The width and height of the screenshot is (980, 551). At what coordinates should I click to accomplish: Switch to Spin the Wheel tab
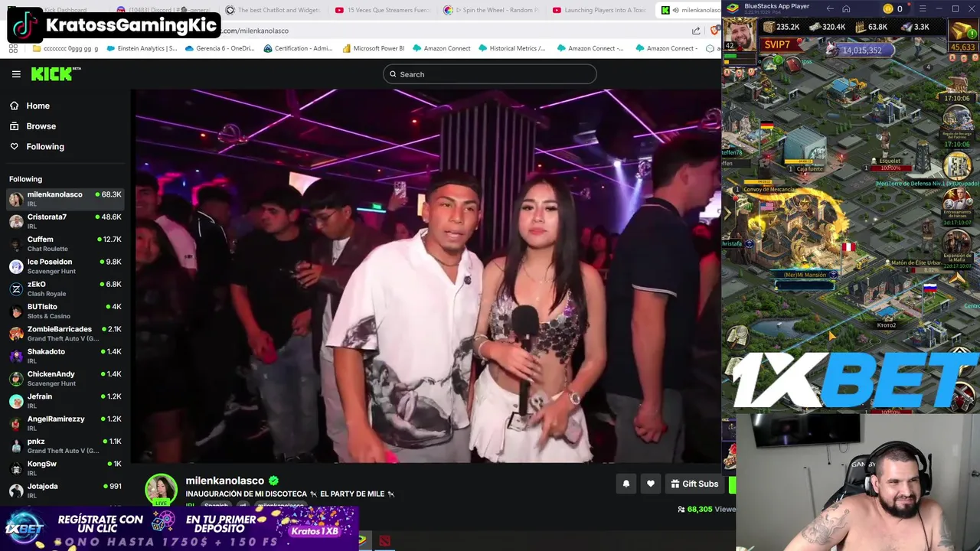(491, 10)
